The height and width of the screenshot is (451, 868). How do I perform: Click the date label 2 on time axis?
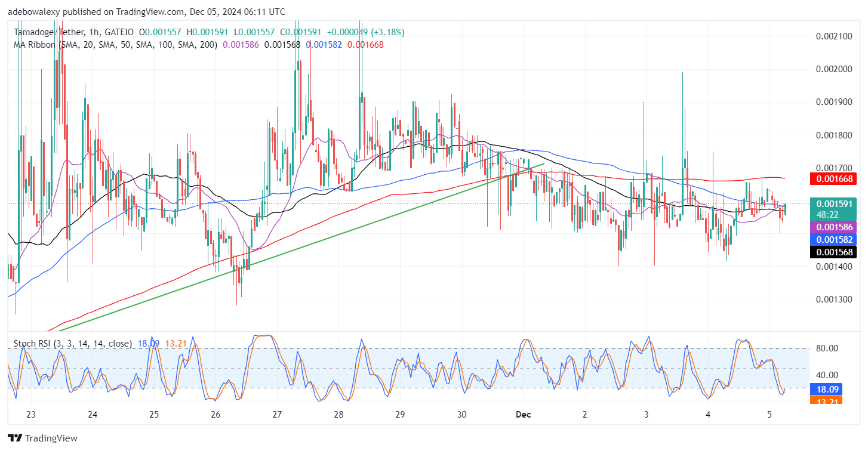tap(585, 414)
